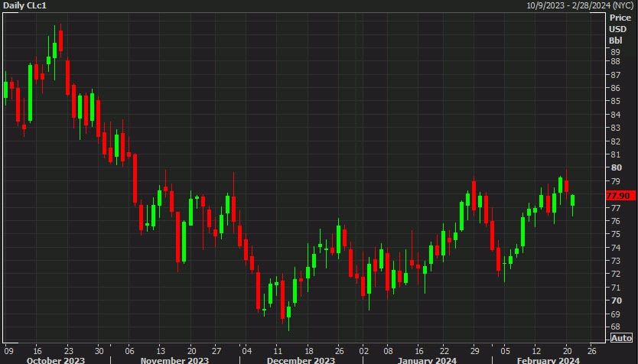Click the 82 price axis label
Screen dimensions: 638x364
click(x=615, y=142)
